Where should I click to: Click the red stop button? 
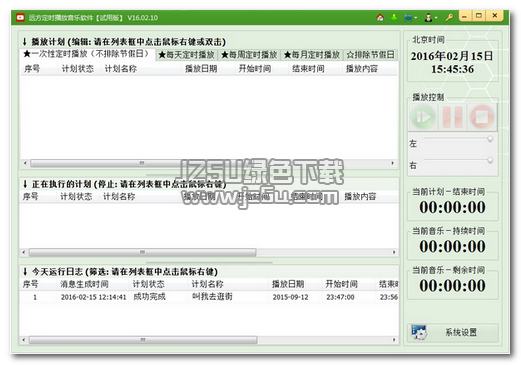point(482,117)
